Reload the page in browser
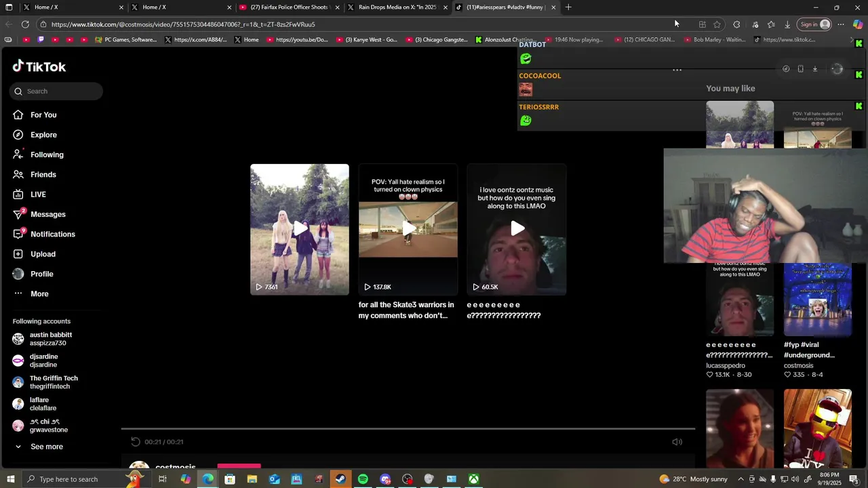This screenshot has height=488, width=868. pyautogui.click(x=25, y=24)
